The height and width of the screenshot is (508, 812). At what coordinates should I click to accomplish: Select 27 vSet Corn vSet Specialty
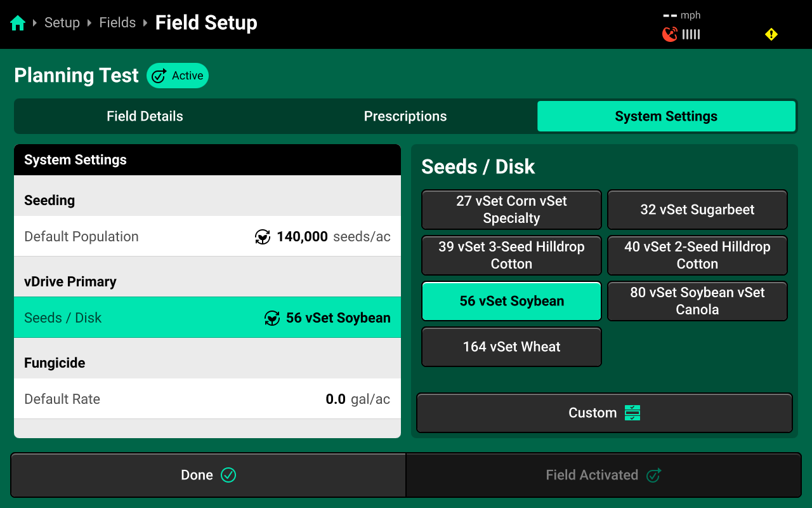tap(511, 210)
